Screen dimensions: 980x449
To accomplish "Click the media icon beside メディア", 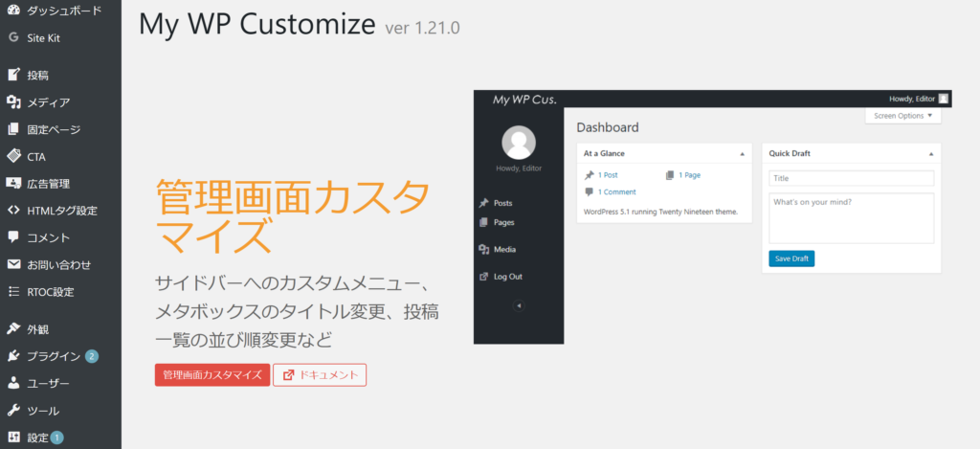I will pyautogui.click(x=13, y=102).
